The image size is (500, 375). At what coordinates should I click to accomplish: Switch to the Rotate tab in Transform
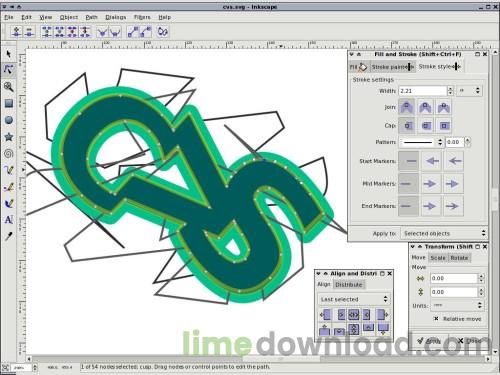click(459, 258)
